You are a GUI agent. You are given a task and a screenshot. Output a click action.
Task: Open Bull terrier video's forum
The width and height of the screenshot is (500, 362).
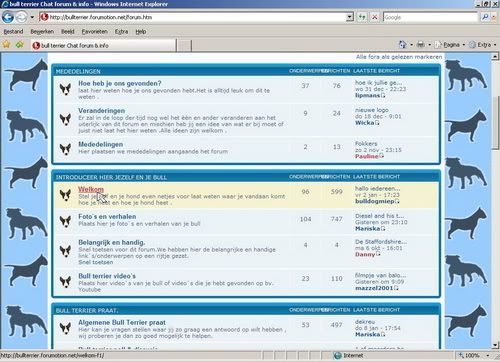click(107, 276)
